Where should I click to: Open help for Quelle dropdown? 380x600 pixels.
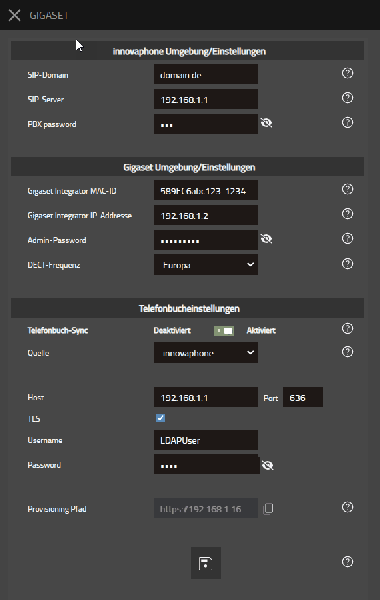point(347,352)
